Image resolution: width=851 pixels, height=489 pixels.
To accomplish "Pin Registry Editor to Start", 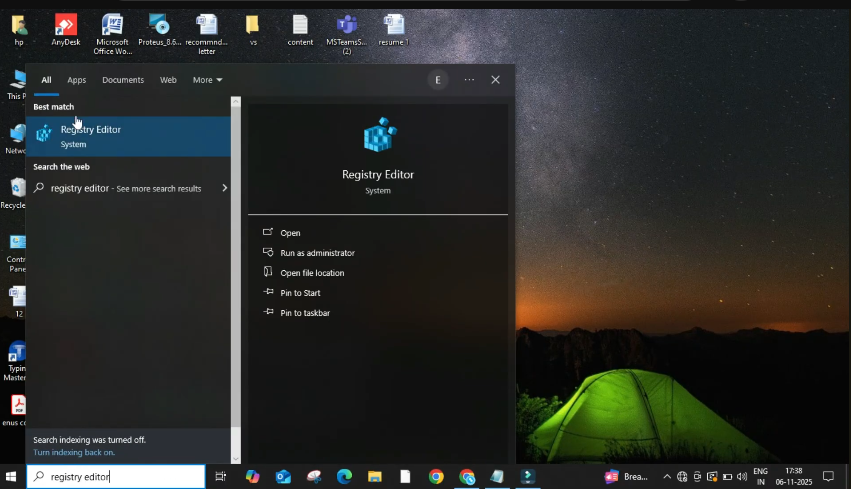I will (300, 293).
